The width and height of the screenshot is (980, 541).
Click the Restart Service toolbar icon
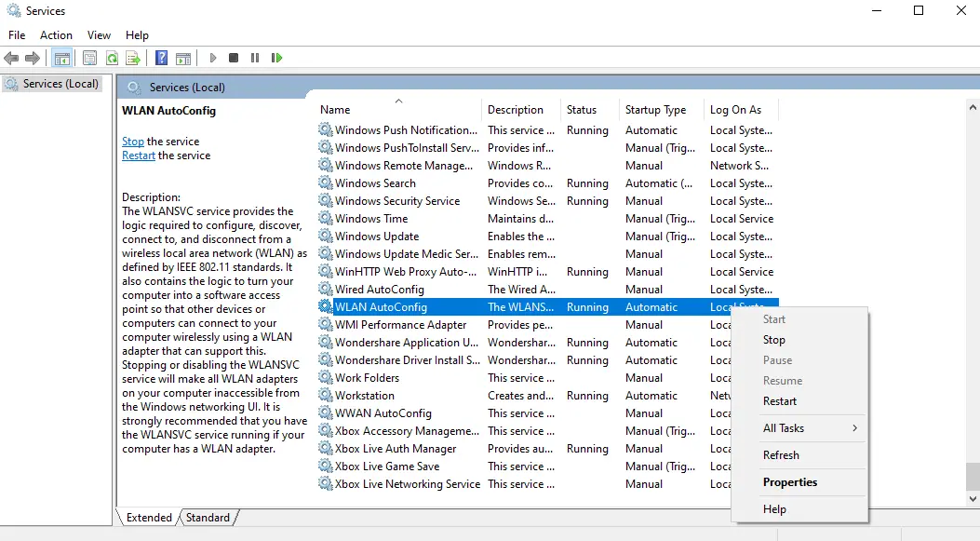point(276,58)
